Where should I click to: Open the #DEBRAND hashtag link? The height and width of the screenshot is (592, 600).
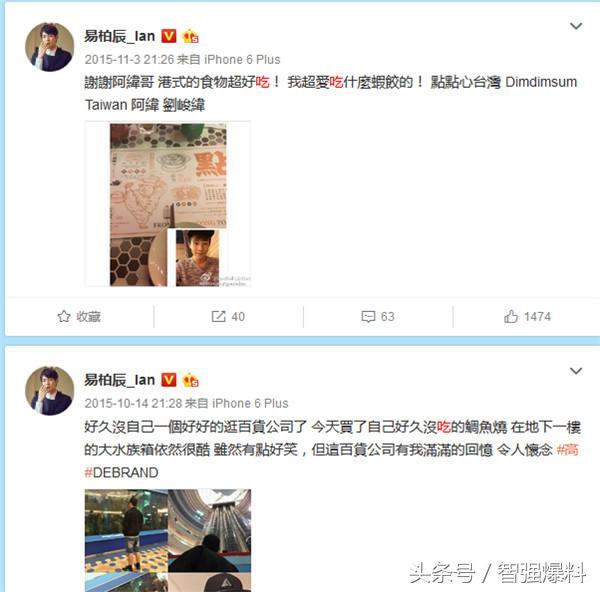[x=121, y=473]
